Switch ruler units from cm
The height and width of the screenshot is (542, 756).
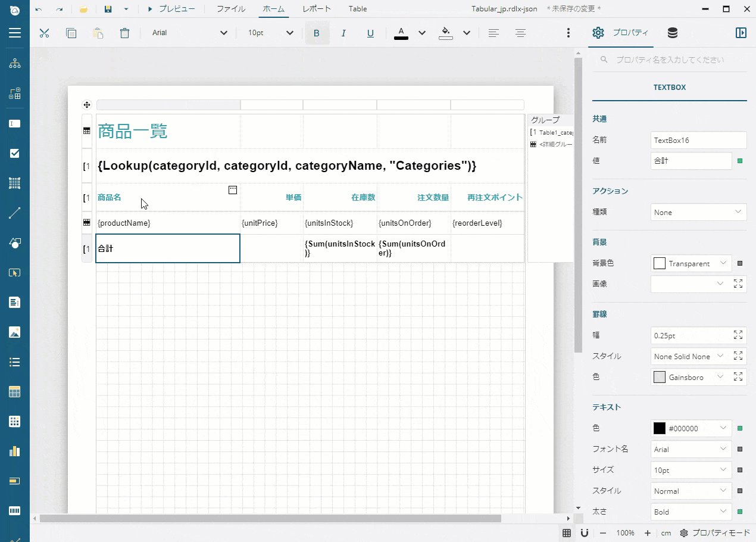click(666, 533)
